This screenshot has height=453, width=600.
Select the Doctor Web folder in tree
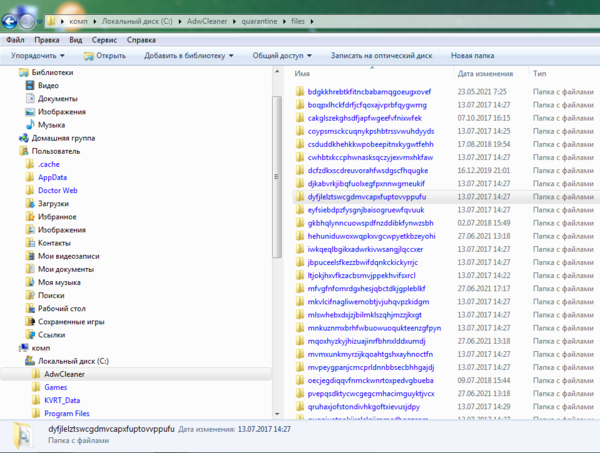click(57, 190)
